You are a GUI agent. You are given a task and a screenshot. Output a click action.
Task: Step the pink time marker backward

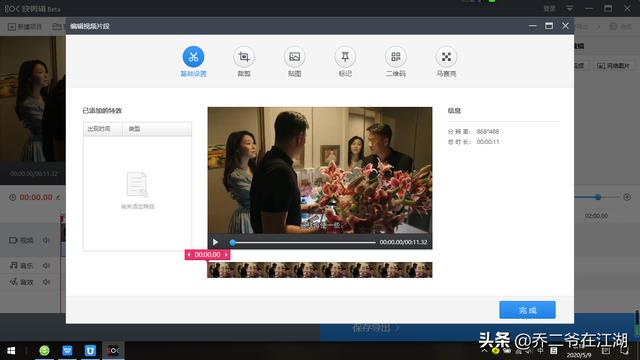pyautogui.click(x=189, y=255)
